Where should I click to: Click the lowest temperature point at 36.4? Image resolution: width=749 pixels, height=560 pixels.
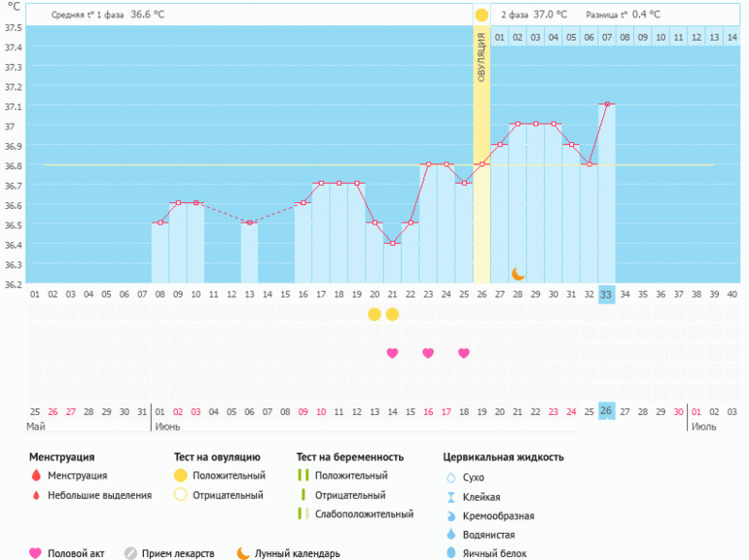tap(392, 243)
